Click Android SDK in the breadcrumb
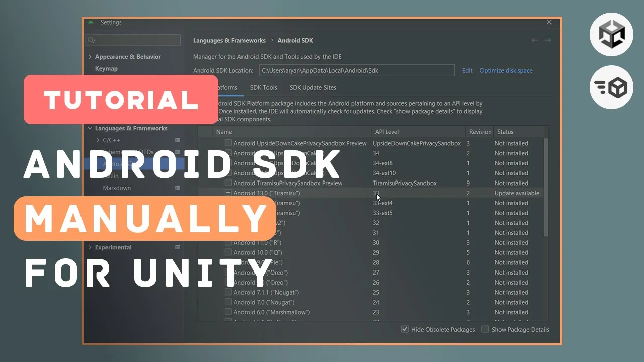This screenshot has height=362, width=644. click(295, 40)
